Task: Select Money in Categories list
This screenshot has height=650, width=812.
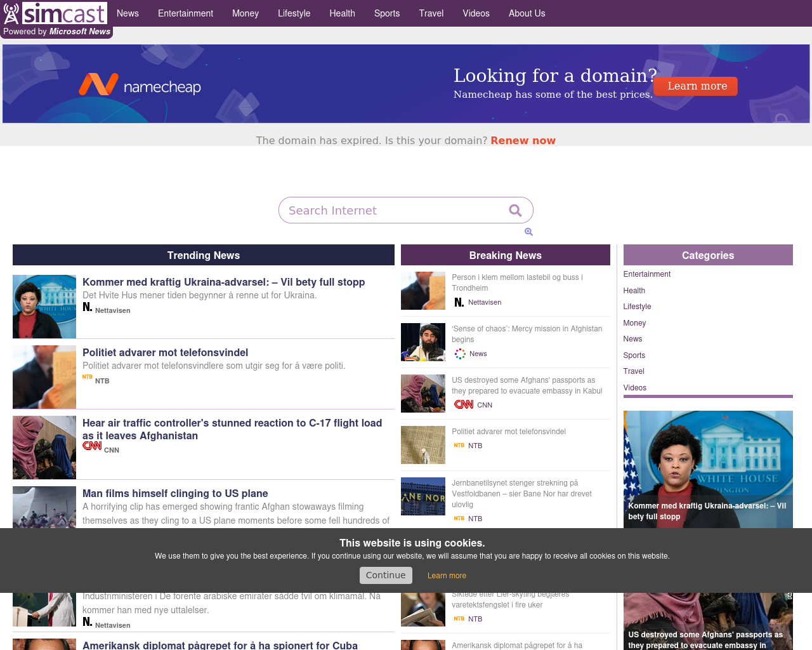Action: coord(635,323)
